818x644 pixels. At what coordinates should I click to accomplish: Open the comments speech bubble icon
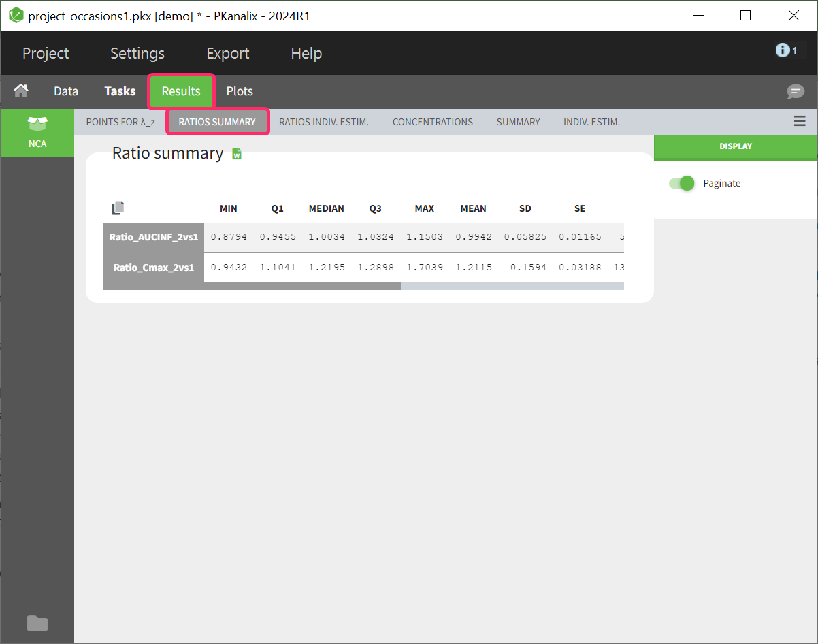(x=795, y=92)
